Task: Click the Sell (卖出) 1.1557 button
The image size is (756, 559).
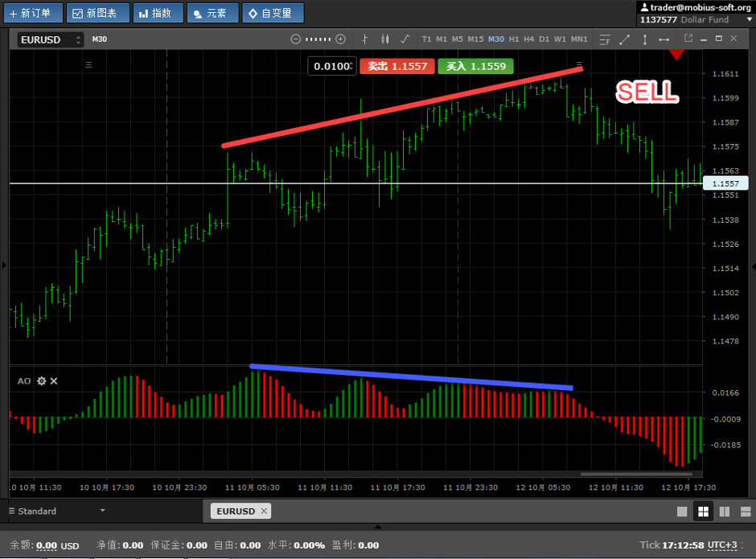Action: tap(396, 66)
